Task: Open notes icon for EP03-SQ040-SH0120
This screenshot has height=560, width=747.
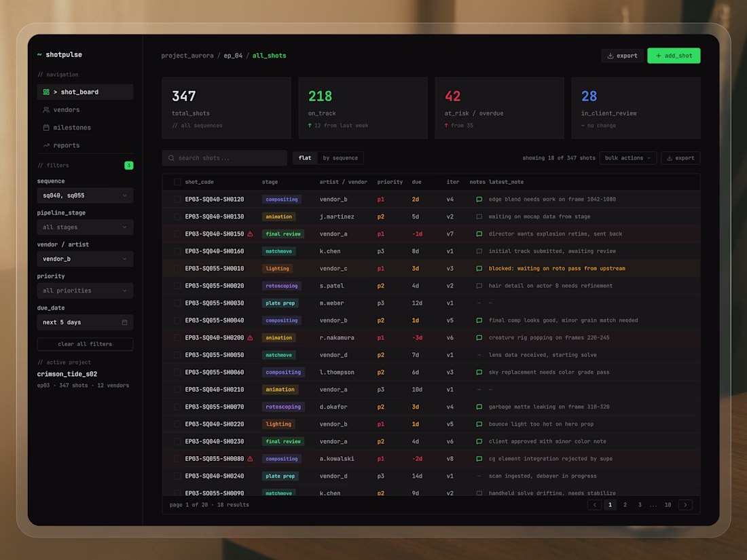Action: coord(479,200)
